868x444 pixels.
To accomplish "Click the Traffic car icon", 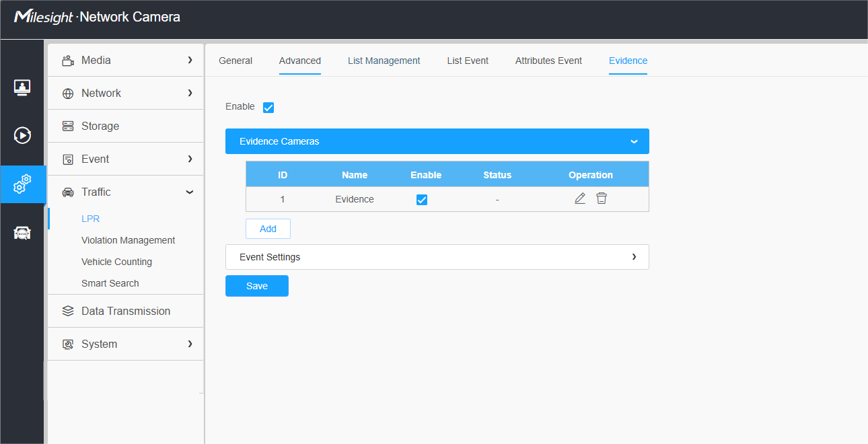I will click(x=68, y=192).
